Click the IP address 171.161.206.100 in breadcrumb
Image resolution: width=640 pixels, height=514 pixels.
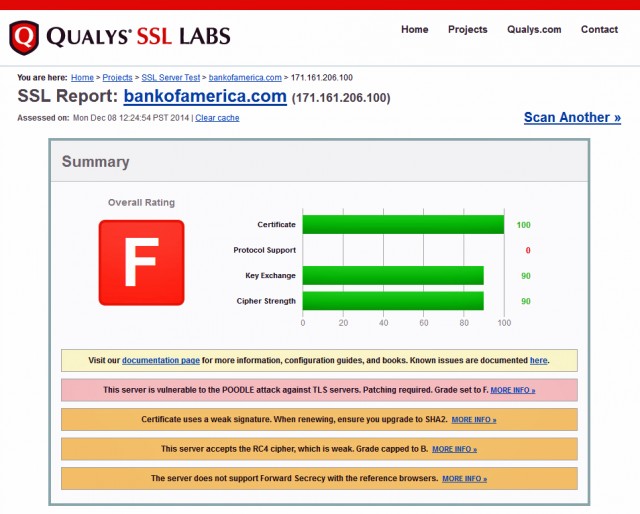coord(322,78)
